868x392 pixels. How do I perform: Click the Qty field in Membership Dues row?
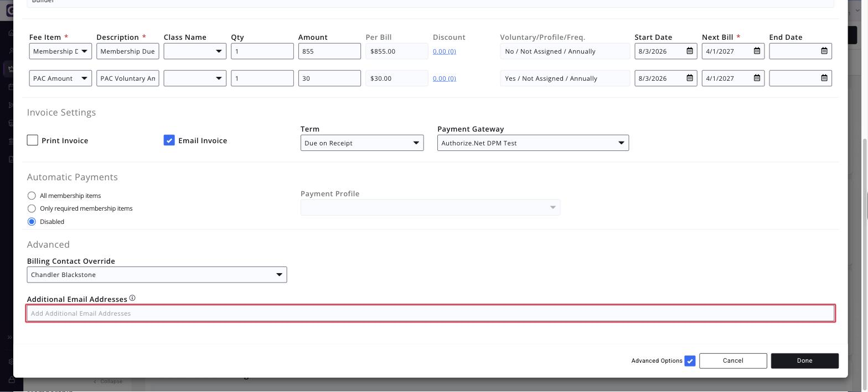pos(262,51)
